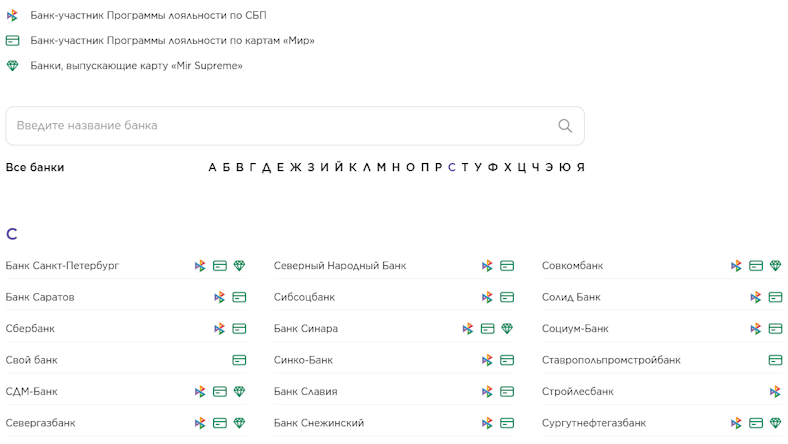The image size is (788, 444).
Task: Select letter Т in alphabet filter
Action: [465, 167]
